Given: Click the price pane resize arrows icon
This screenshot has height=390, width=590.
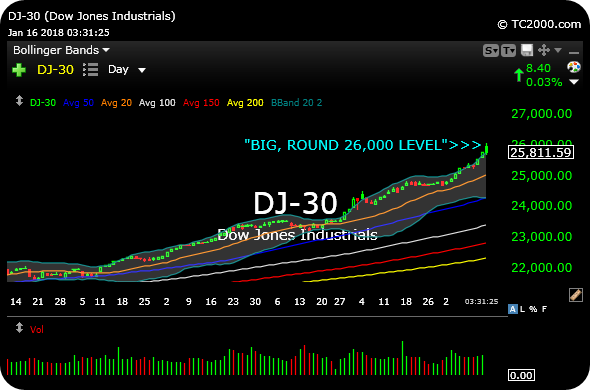Looking at the screenshot, I should tap(19, 101).
